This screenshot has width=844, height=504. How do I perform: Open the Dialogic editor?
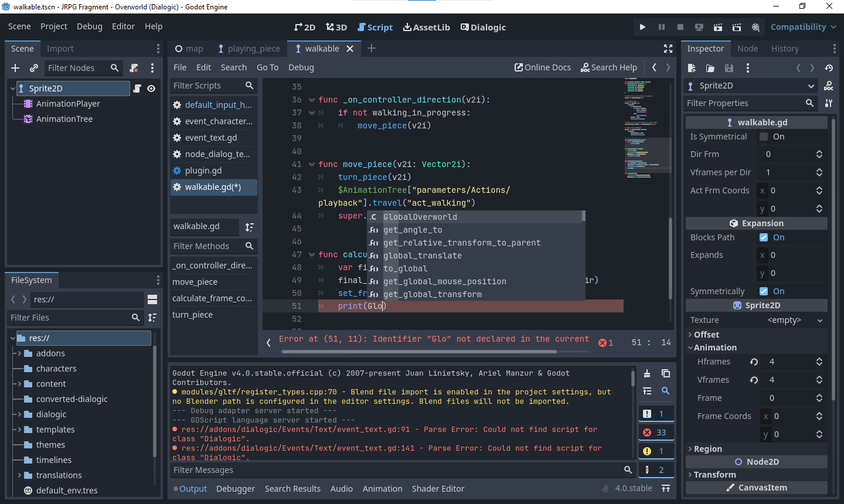pyautogui.click(x=482, y=27)
